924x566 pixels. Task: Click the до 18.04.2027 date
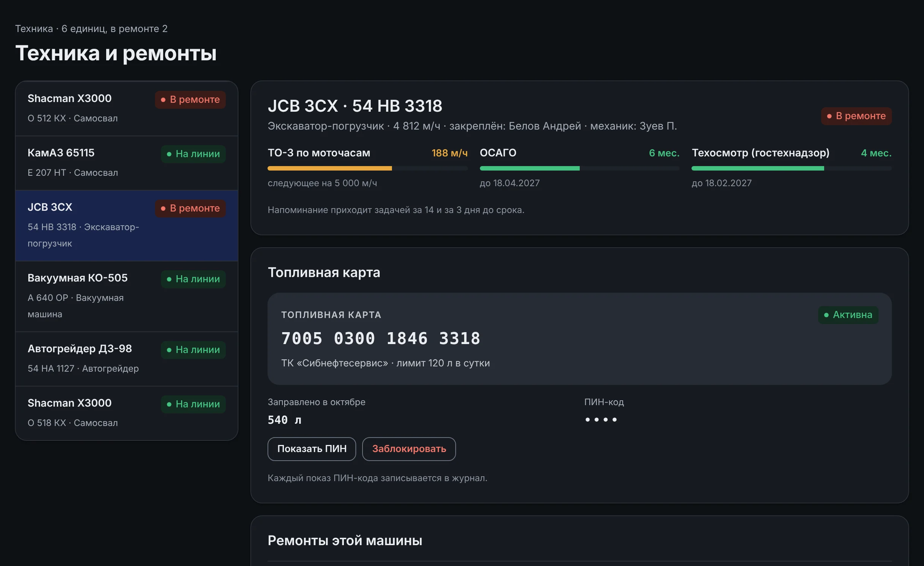pos(510,183)
